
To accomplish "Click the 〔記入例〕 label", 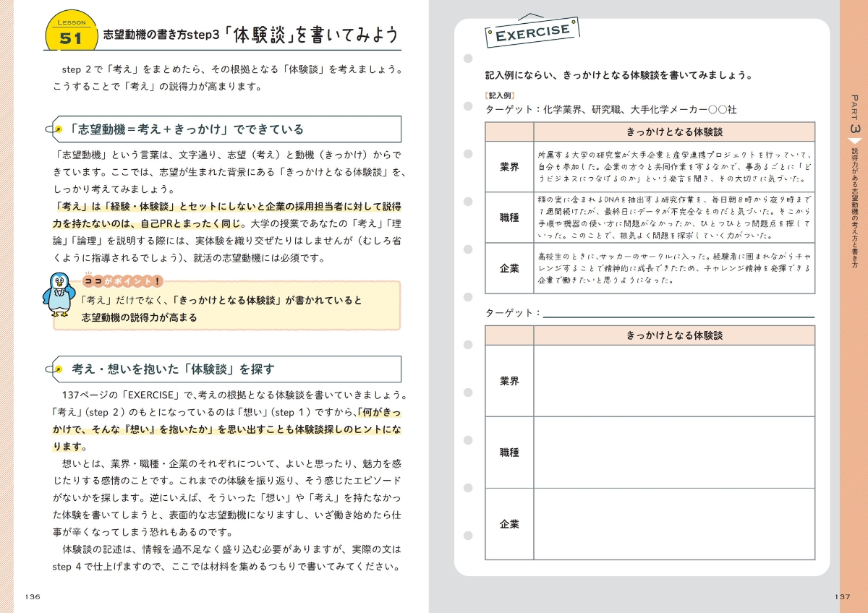I will (501, 95).
